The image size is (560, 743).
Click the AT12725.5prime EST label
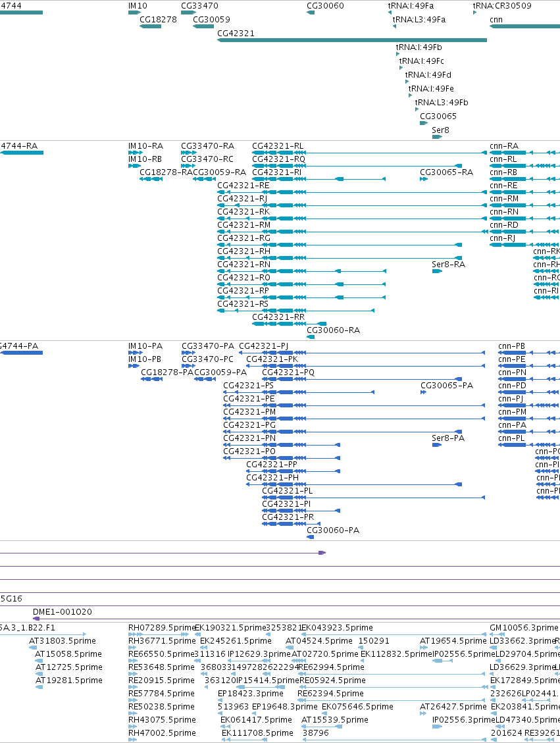coord(69,667)
